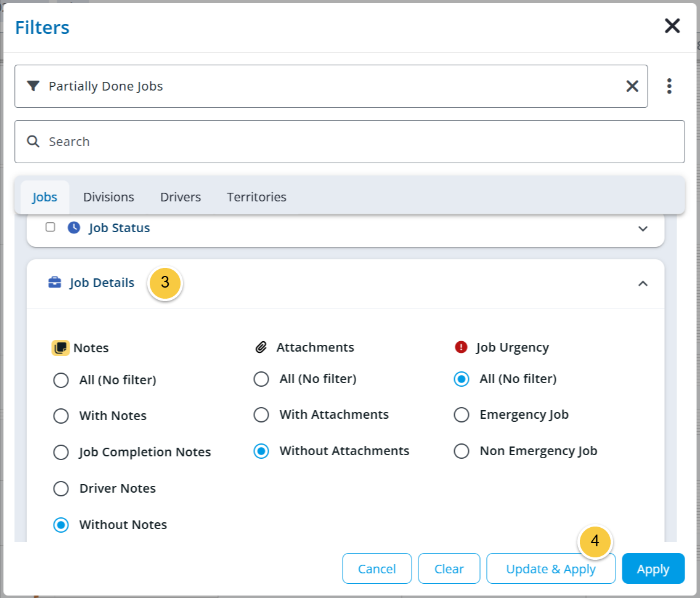Collapse the Job Details section chevron
The height and width of the screenshot is (598, 700).
point(643,283)
